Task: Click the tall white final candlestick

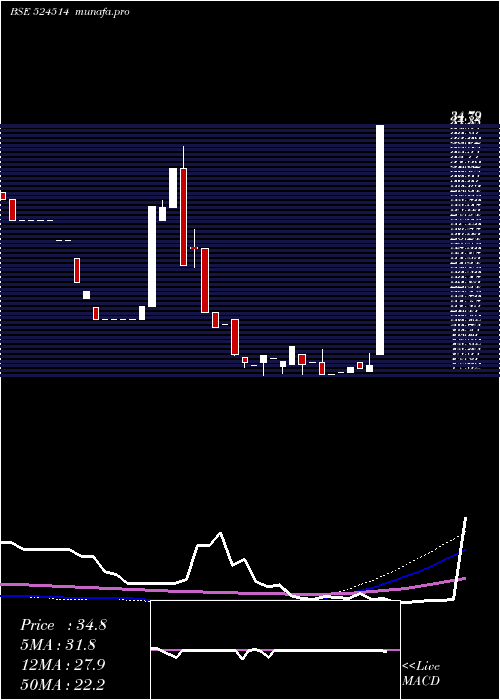Action: pos(380,240)
